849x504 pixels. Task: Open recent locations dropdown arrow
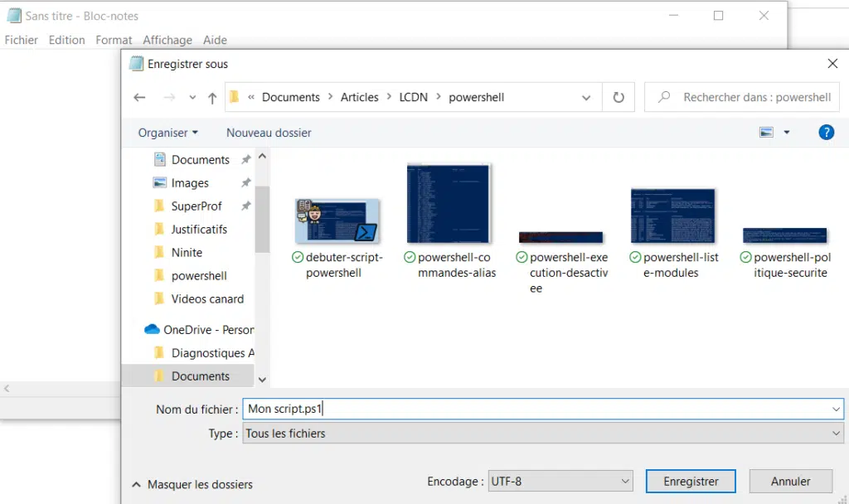click(x=192, y=98)
